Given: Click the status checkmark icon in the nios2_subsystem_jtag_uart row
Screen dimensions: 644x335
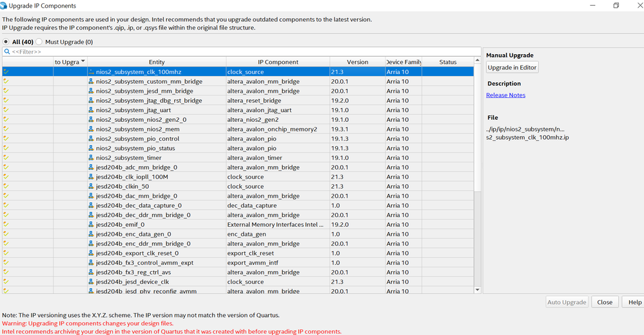Looking at the screenshot, I should pyautogui.click(x=6, y=110).
